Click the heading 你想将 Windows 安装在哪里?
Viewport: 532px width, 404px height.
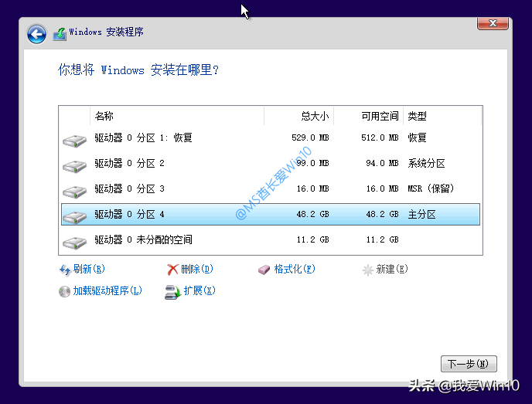[x=138, y=70]
